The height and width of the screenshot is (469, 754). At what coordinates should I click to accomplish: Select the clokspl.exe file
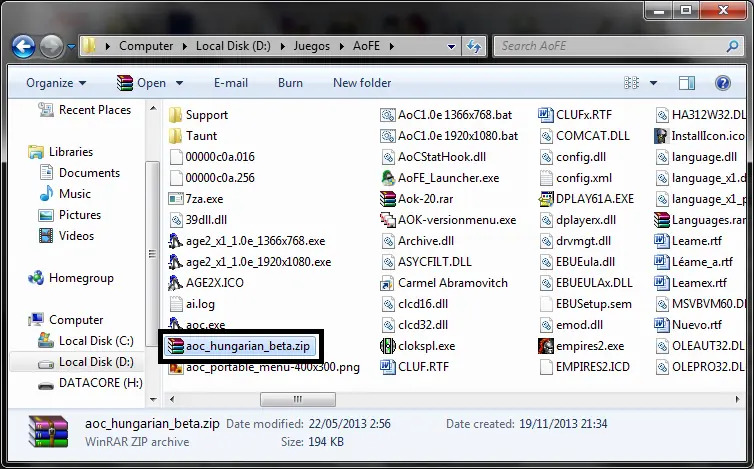click(x=417, y=346)
